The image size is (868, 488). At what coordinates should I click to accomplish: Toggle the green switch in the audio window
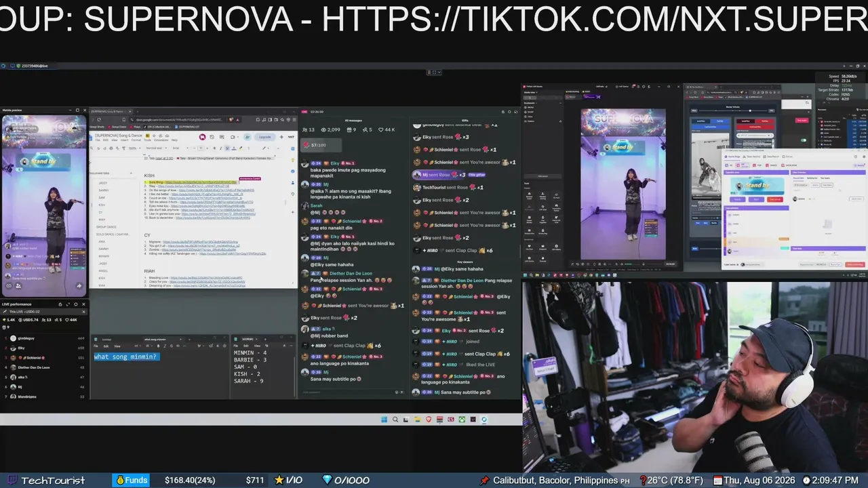(x=804, y=140)
